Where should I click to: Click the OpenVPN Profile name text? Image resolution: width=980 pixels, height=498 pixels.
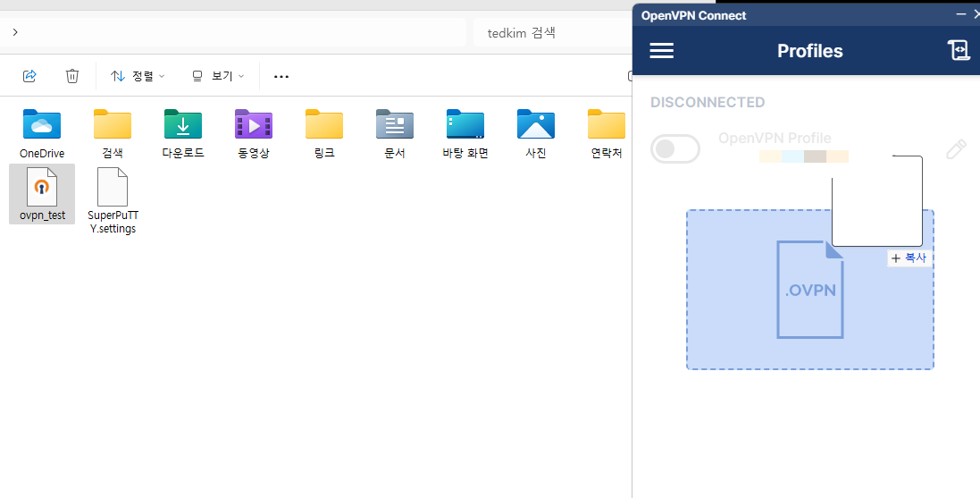click(775, 139)
